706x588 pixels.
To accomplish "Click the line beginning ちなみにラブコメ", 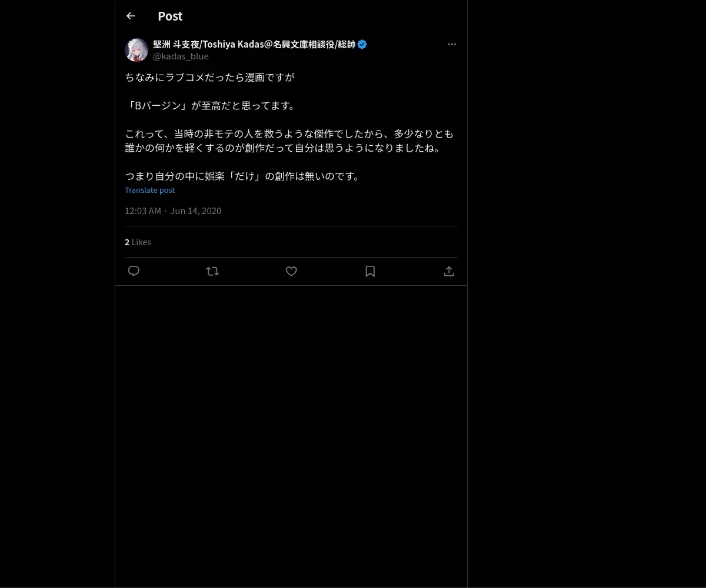I will [209, 77].
